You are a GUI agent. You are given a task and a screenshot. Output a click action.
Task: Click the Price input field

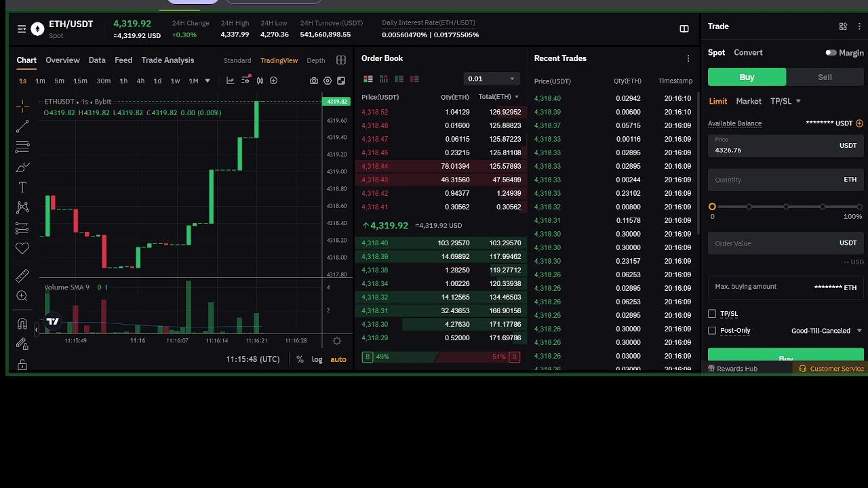point(786,145)
